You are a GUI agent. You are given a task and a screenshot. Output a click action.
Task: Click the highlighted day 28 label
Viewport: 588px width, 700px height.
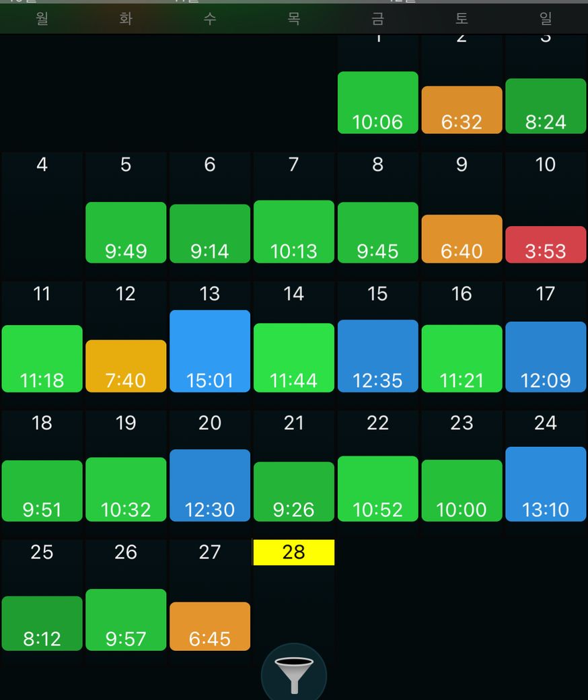(294, 553)
